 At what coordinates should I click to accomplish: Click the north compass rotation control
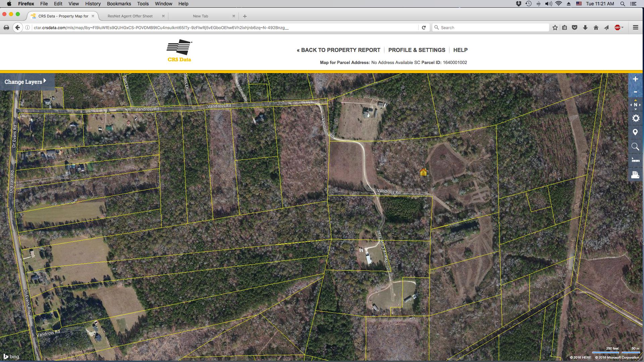pos(635,105)
